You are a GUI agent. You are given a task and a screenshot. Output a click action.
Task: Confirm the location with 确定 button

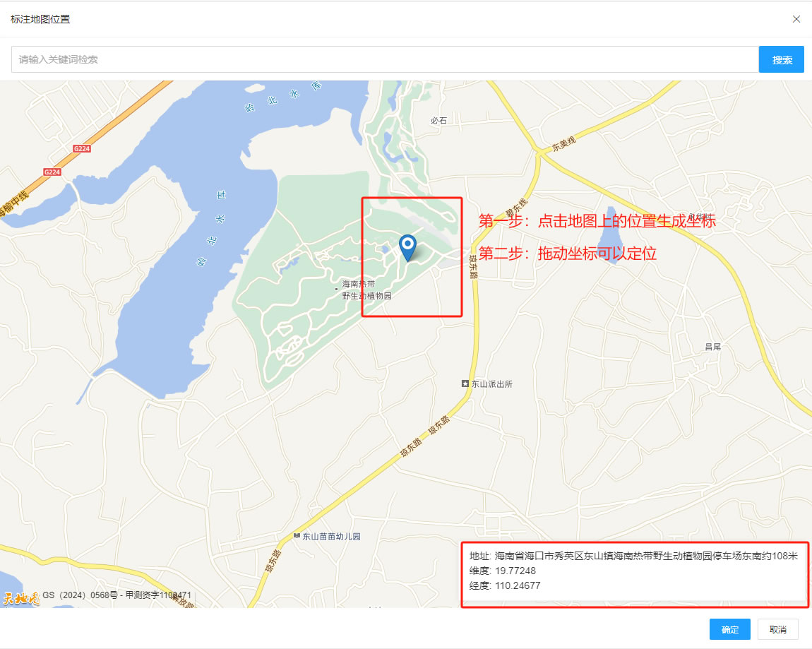click(729, 629)
